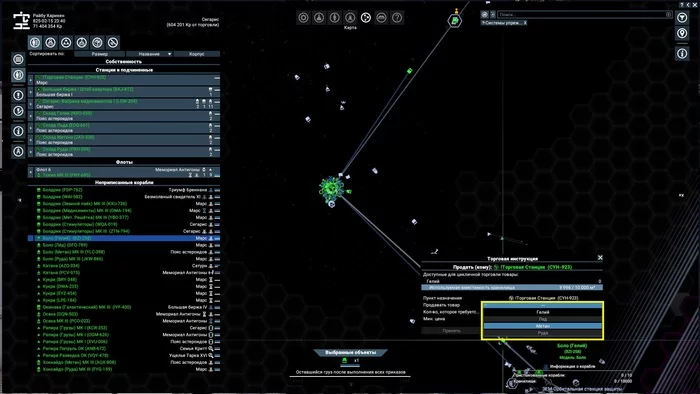Sort property list by Корпус
Screen dimensions: 700x394
click(x=196, y=54)
